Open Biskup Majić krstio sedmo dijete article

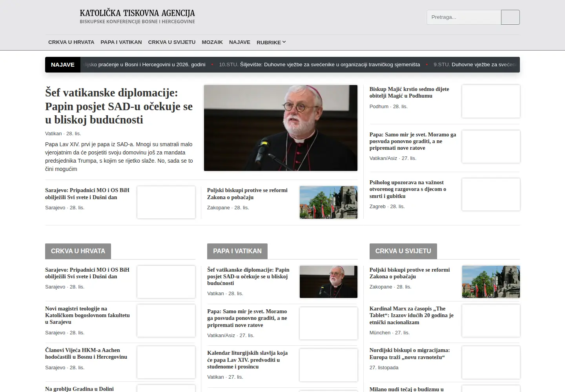(x=409, y=93)
